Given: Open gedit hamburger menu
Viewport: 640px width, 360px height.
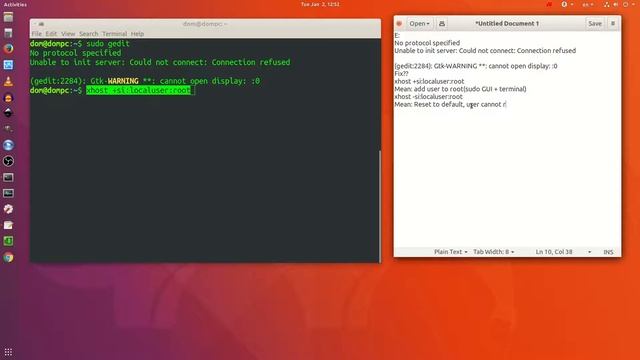Looking at the screenshot, I should click(613, 24).
